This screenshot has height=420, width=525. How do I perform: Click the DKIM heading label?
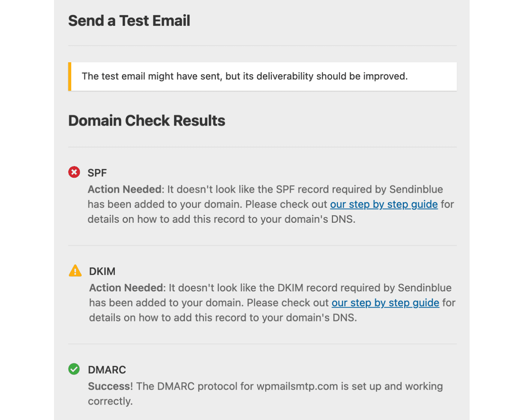(102, 271)
